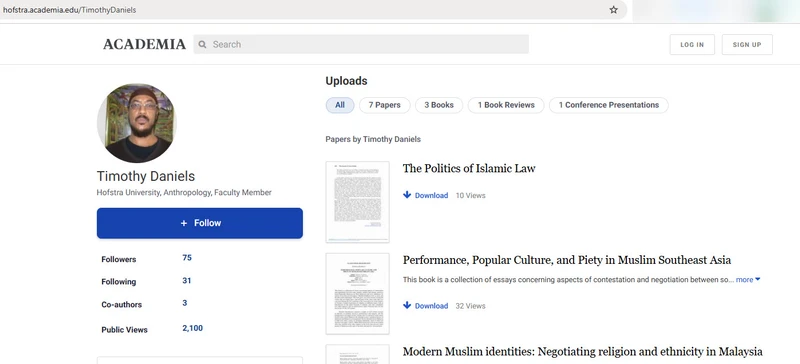Open The Politics of Islamic Law title
800x364 pixels.
[469, 168]
